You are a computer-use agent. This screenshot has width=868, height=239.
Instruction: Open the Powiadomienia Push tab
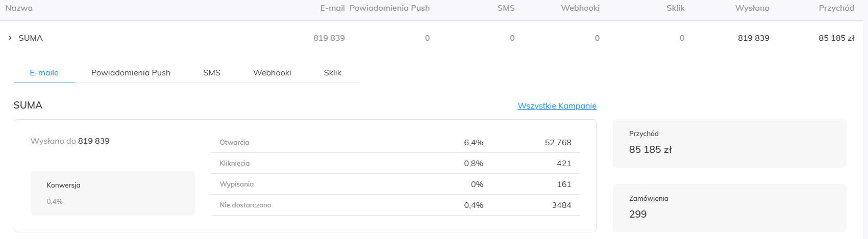pyautogui.click(x=131, y=73)
